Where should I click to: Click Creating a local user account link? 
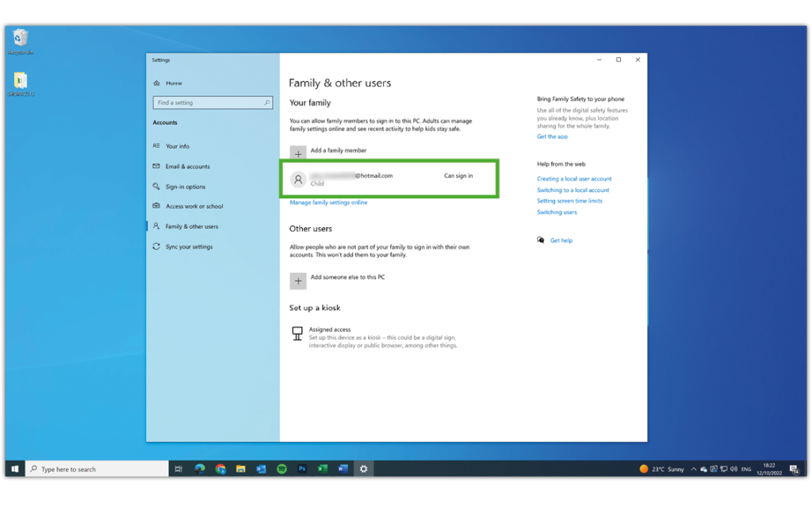point(574,179)
